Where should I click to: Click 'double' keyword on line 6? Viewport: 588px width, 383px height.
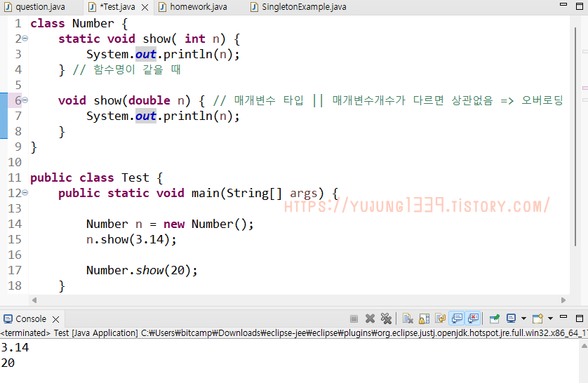coord(149,100)
